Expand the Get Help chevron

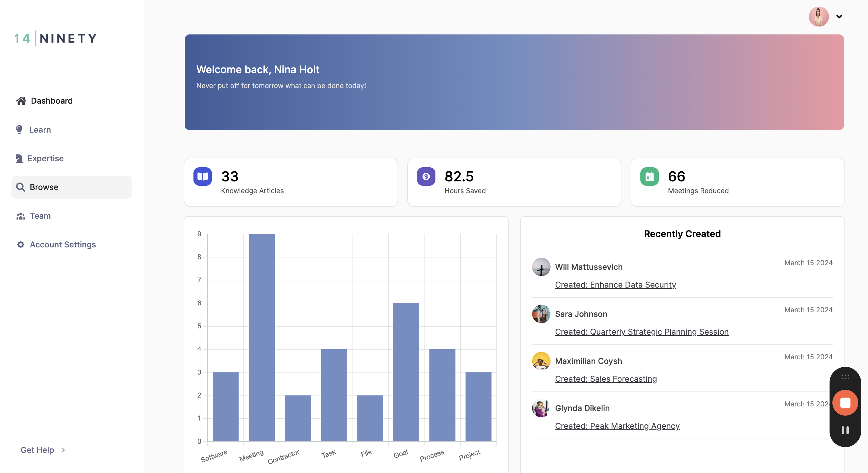coord(63,450)
